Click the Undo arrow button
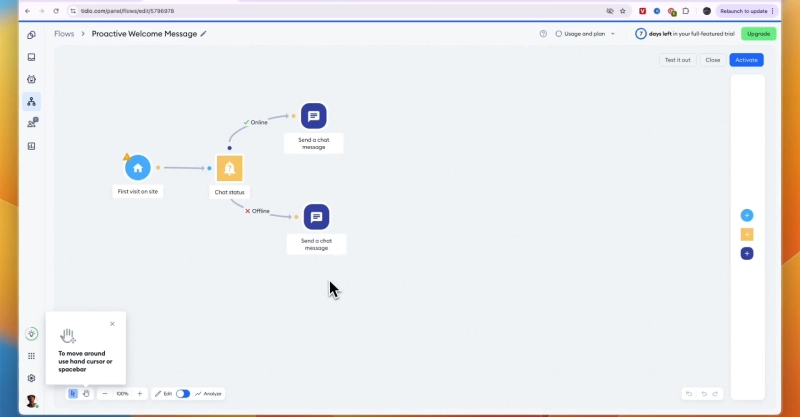Viewport: 800px width, 417px height. tap(704, 394)
